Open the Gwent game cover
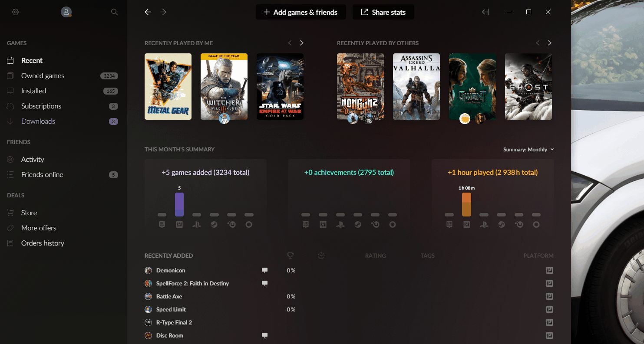644x344 pixels. 472,86
